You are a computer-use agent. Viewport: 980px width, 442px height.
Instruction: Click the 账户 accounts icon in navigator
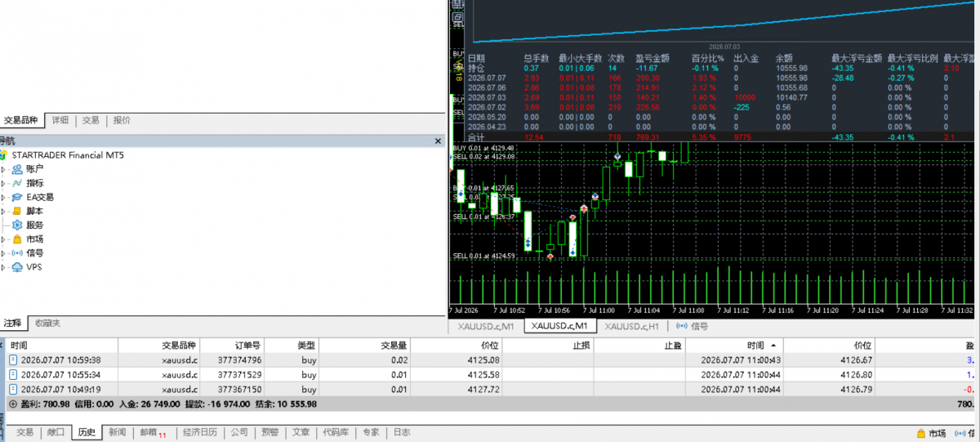(x=17, y=169)
